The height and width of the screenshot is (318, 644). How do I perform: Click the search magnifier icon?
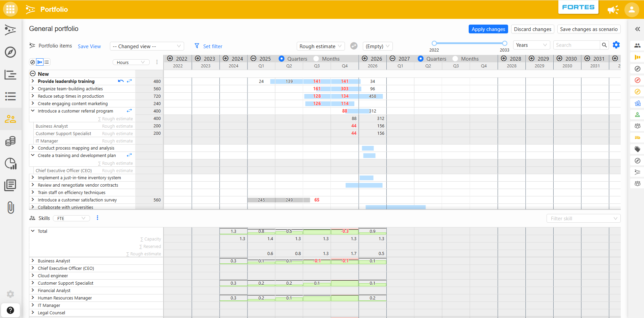point(605,45)
